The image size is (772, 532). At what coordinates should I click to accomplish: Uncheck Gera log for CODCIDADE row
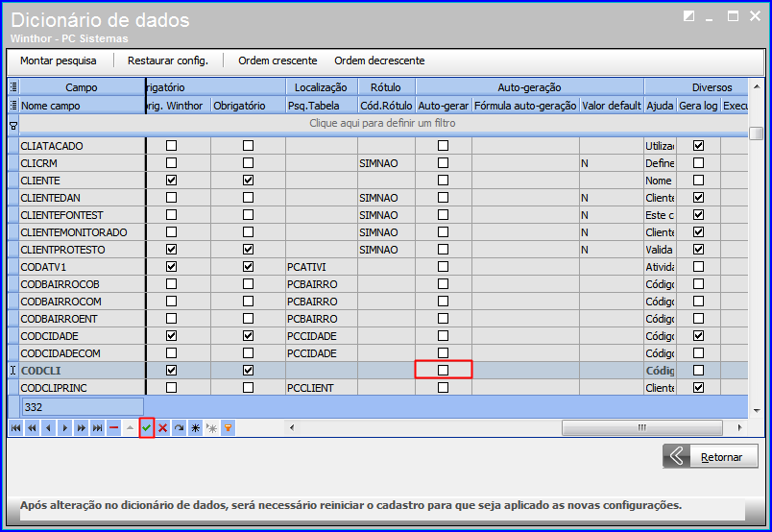(x=698, y=335)
